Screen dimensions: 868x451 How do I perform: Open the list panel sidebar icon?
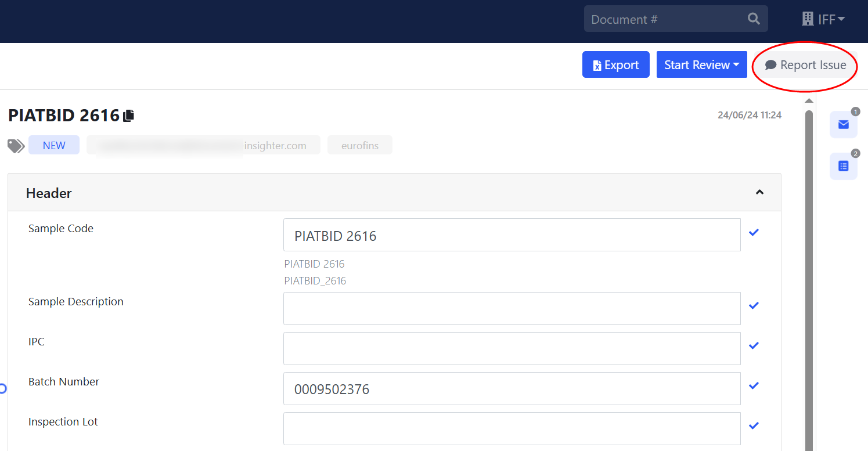coord(843,166)
